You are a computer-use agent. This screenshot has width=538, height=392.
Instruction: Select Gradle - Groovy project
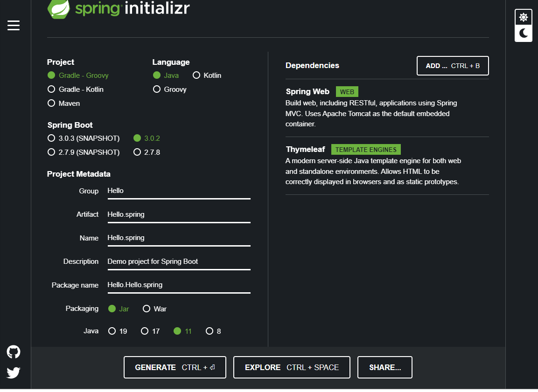click(x=78, y=76)
